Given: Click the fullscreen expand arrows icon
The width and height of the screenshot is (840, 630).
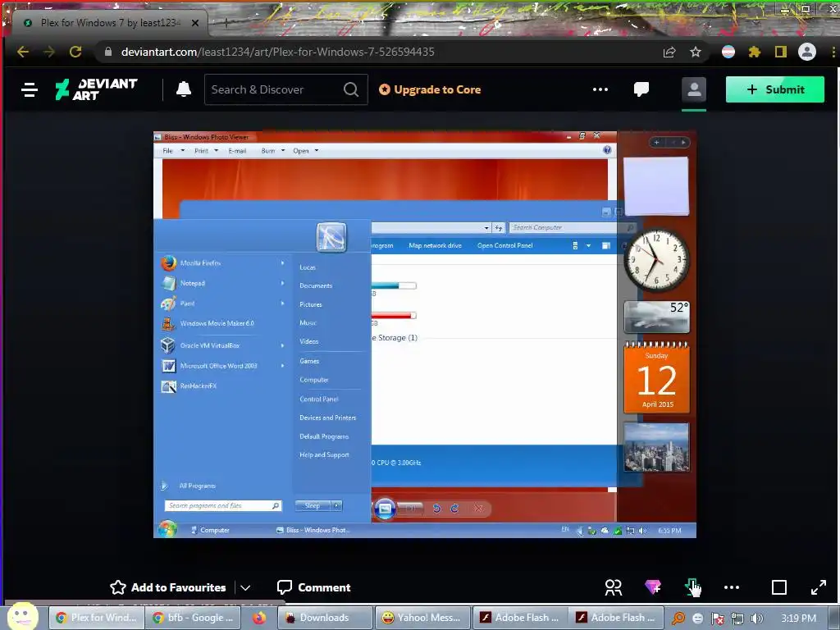Looking at the screenshot, I should [818, 587].
